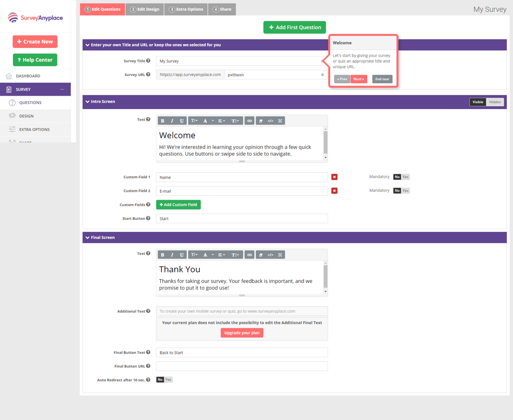Screen dimensions: 513x420
Task: Switch to Edit Questions tab
Action: point(102,9)
